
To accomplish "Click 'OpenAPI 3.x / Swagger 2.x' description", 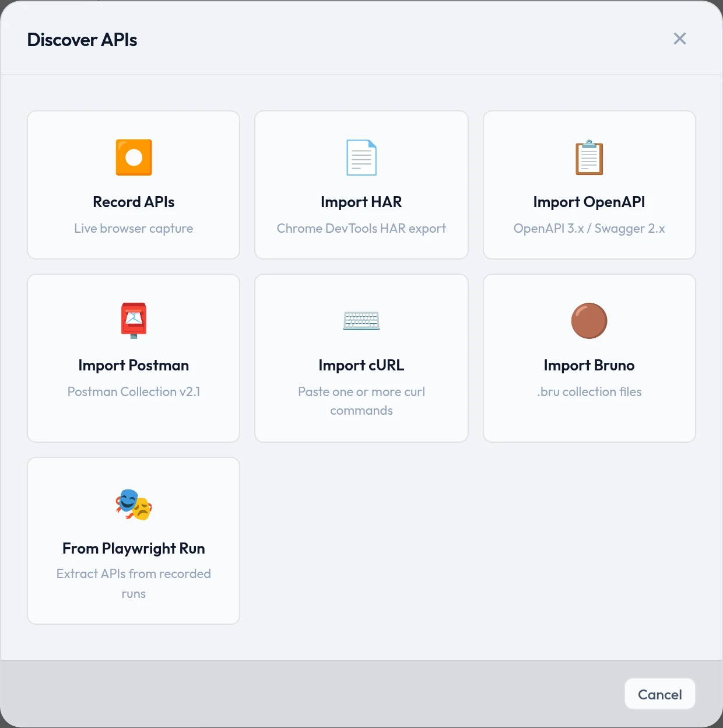I will (589, 229).
